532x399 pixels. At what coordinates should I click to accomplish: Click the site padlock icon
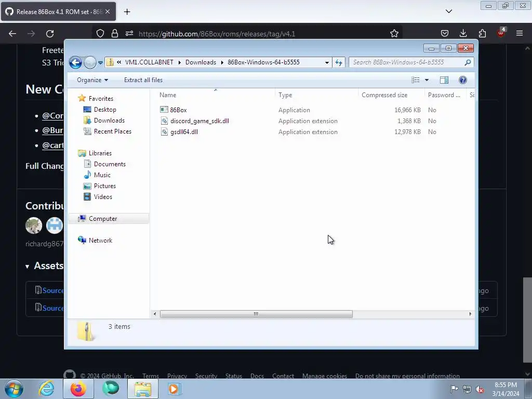pos(115,34)
